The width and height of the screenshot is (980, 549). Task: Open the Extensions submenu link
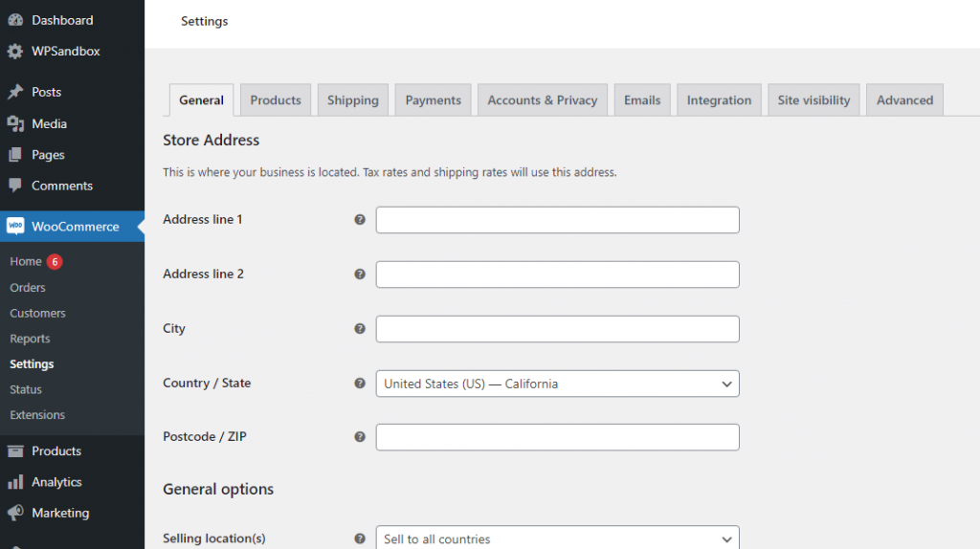(x=37, y=415)
